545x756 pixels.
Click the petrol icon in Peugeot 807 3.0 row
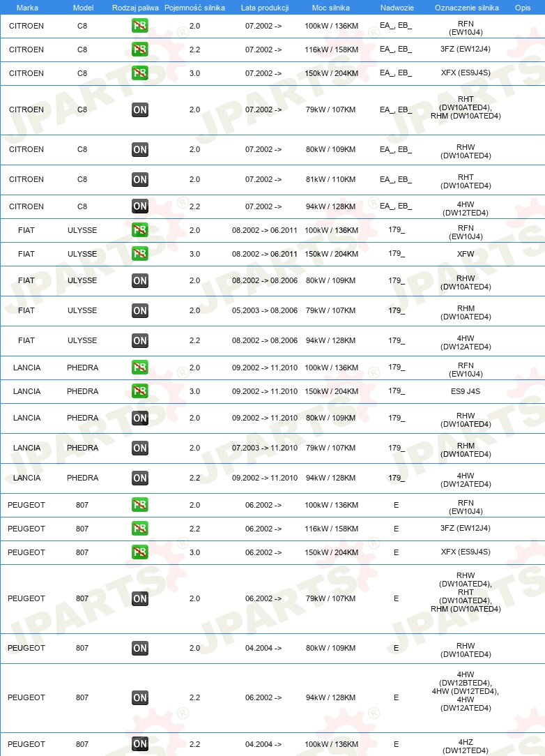click(140, 552)
